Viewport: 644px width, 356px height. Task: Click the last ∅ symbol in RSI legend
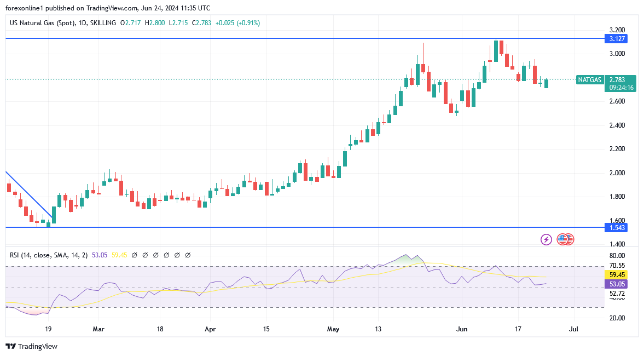[188, 255]
